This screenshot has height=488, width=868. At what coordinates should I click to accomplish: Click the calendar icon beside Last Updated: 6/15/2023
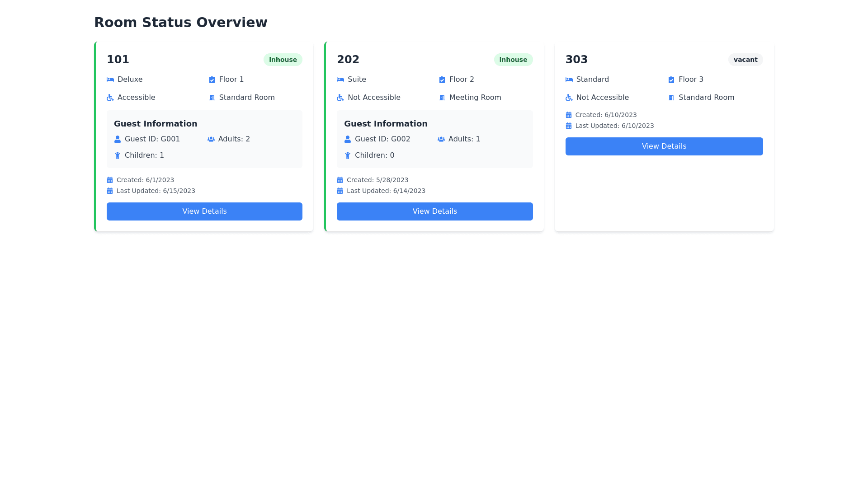tap(109, 191)
